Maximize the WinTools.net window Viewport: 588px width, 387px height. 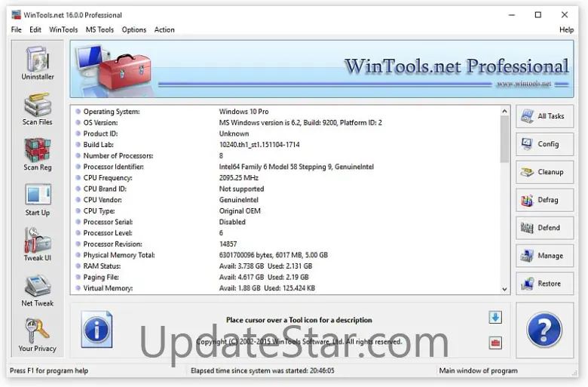pos(538,15)
